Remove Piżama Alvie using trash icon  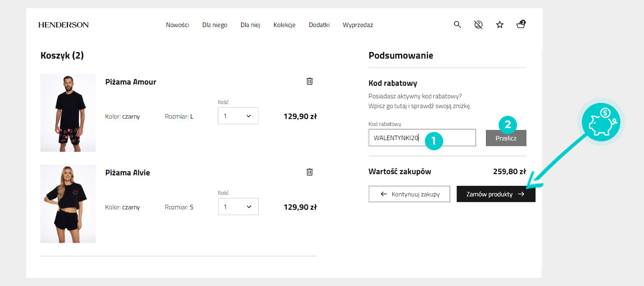coord(310,172)
